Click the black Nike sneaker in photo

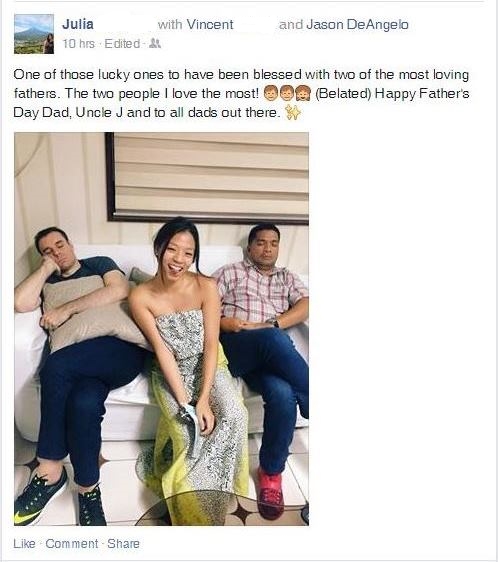point(40,496)
